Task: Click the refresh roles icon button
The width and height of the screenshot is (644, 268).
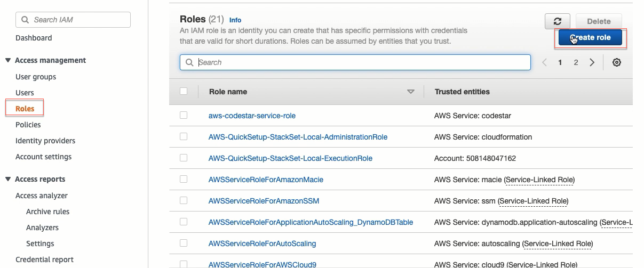Action: 558,21
